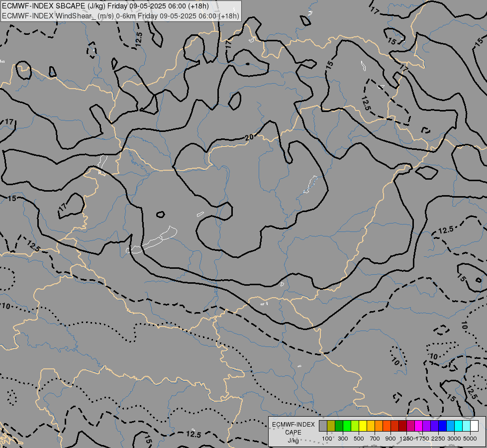Click the orange-red swatch left of 900 tick

tap(387, 426)
